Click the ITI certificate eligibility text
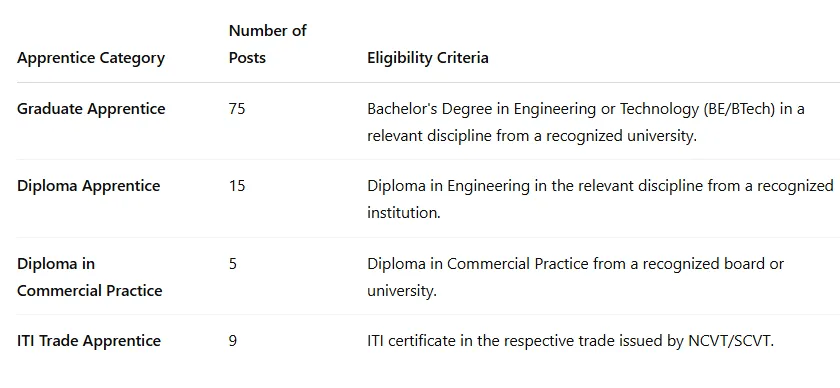Image resolution: width=840 pixels, height=388 pixels. (x=571, y=341)
